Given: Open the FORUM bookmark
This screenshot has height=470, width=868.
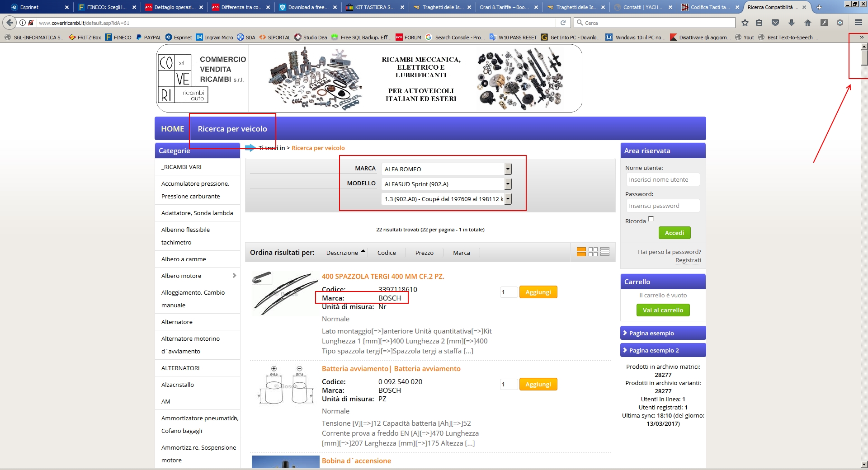Looking at the screenshot, I should point(408,38).
